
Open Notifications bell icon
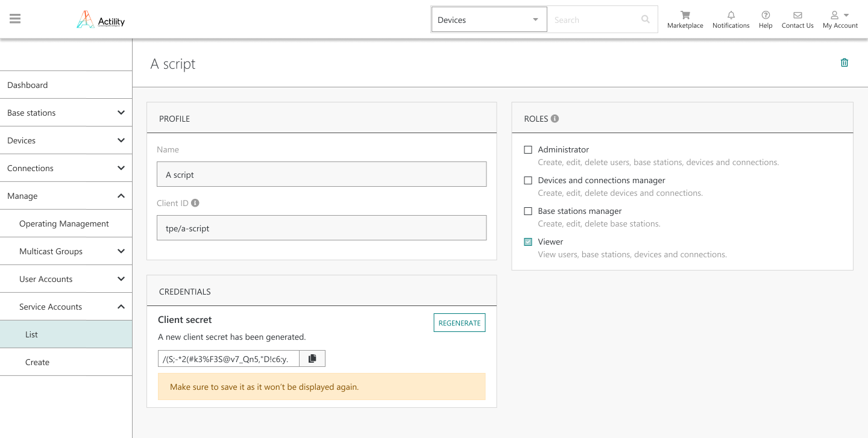tap(731, 15)
